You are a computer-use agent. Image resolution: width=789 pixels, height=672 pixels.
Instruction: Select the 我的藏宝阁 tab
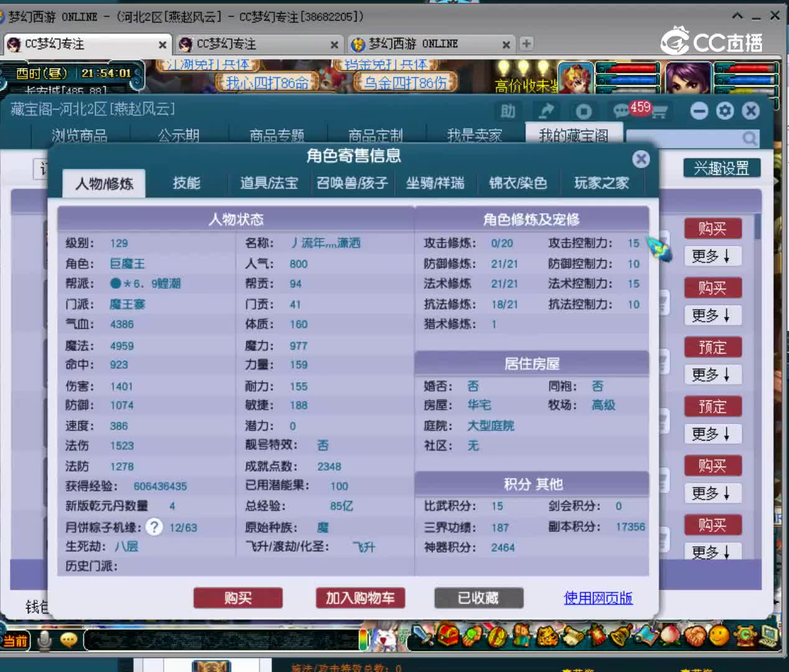click(574, 135)
